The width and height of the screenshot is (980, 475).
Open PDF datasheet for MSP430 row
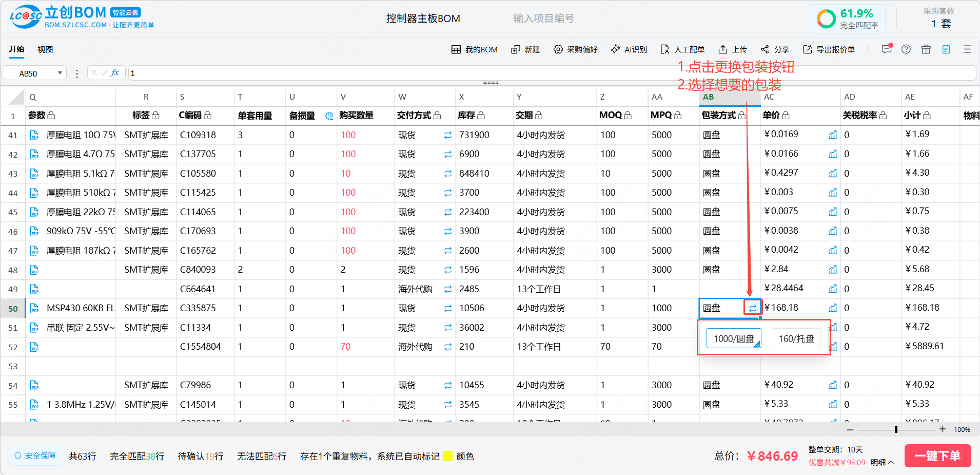[x=34, y=308]
